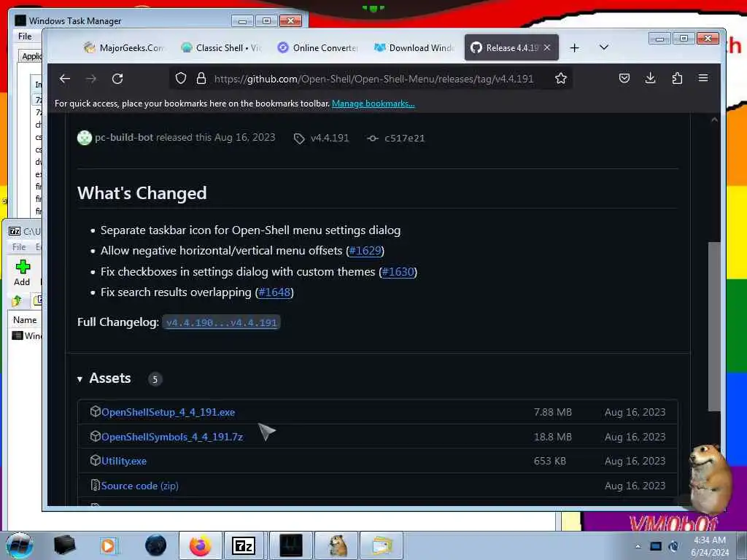
Task: Open the extensions puzzle icon
Action: click(677, 78)
